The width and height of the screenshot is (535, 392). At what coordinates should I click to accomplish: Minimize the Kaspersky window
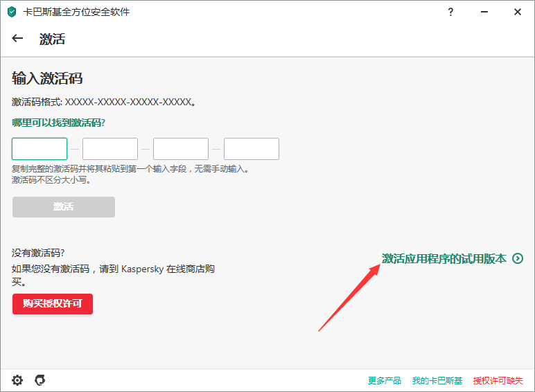coord(484,12)
